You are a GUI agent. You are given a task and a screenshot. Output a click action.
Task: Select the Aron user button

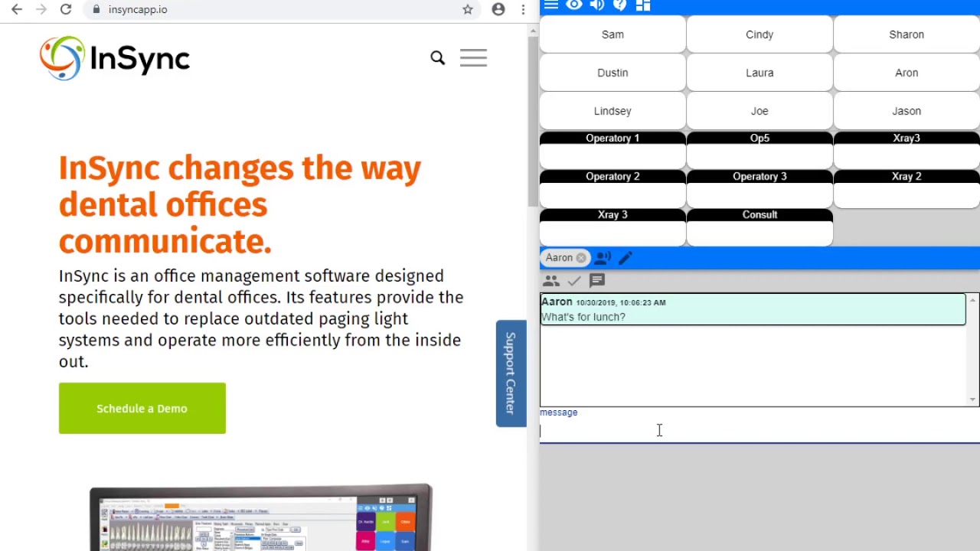906,73
